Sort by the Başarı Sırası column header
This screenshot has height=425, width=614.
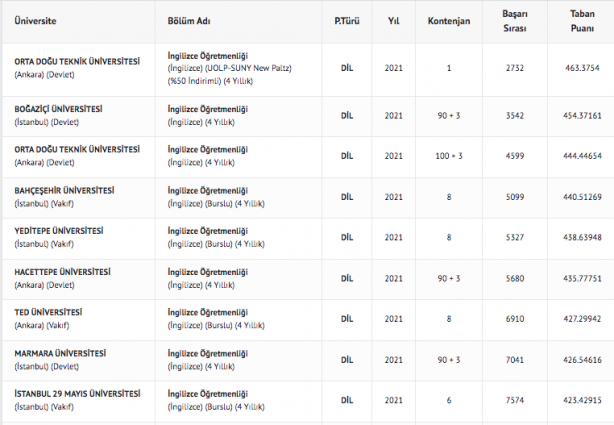pos(515,20)
